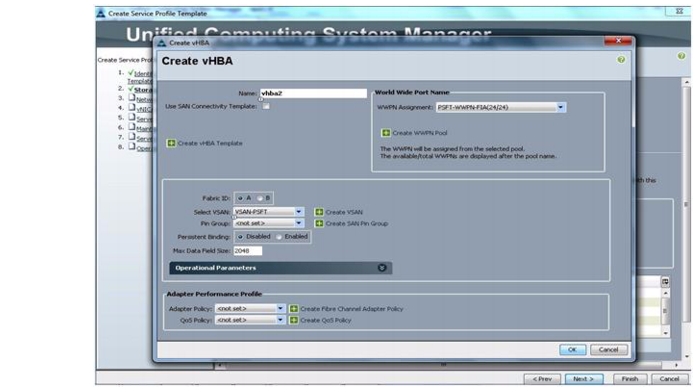Select wizard step 4 vNIC placement

click(x=144, y=109)
